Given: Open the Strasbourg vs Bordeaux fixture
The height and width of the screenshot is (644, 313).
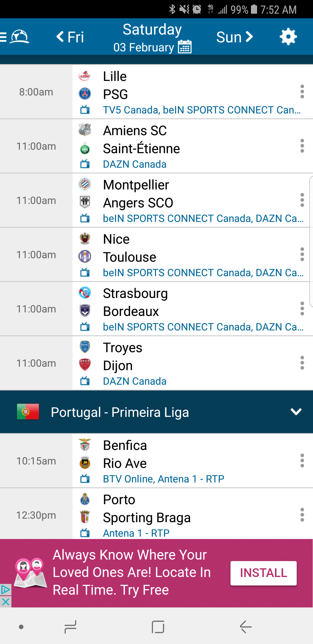Looking at the screenshot, I should 174,302.
